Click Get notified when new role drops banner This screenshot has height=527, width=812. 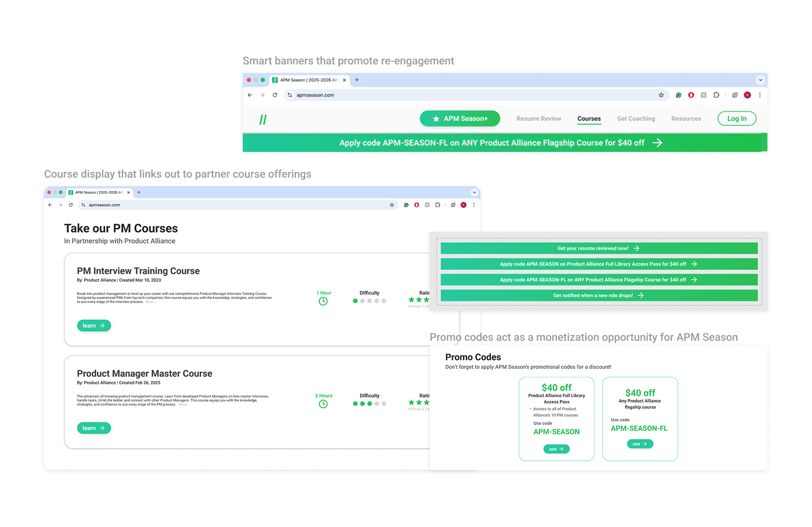coord(599,295)
